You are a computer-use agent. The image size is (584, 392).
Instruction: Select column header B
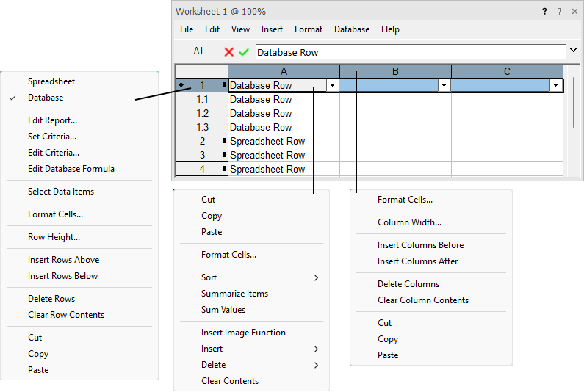pos(395,71)
